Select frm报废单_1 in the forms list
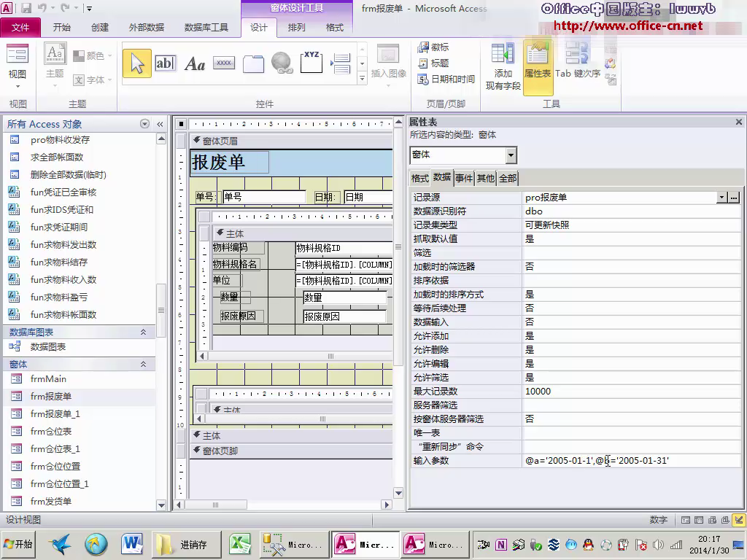This screenshot has width=747, height=560. click(55, 414)
